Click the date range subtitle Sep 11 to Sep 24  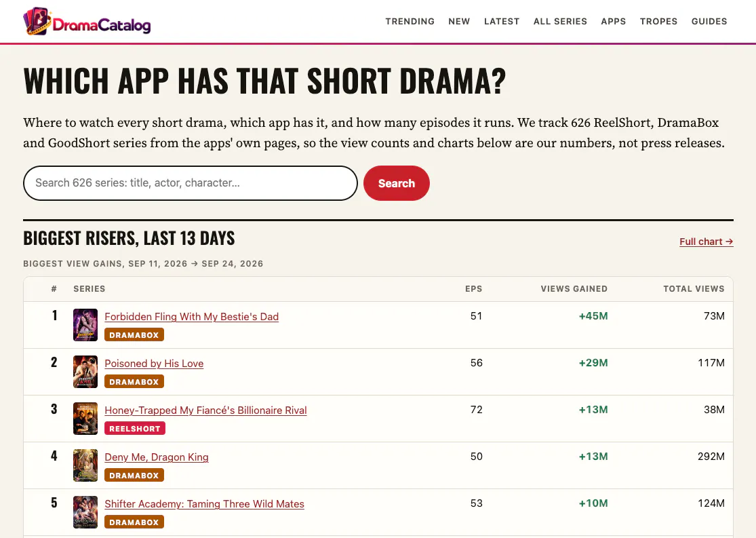[x=143, y=263]
